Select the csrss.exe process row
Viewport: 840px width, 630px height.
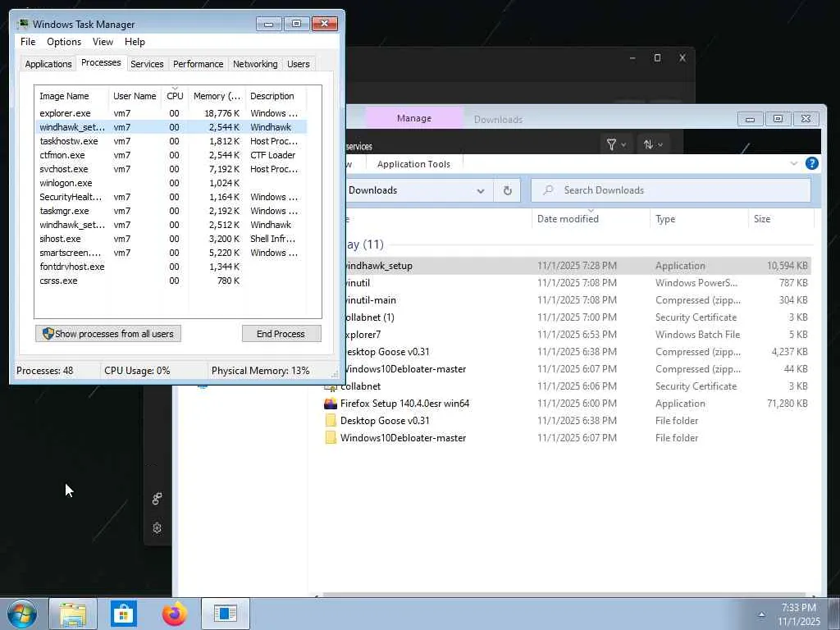pos(171,281)
